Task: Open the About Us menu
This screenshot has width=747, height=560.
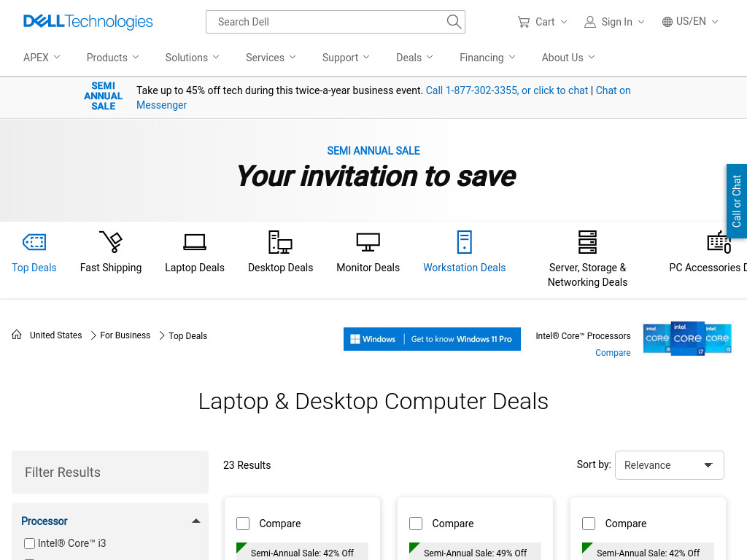Action: point(568,58)
